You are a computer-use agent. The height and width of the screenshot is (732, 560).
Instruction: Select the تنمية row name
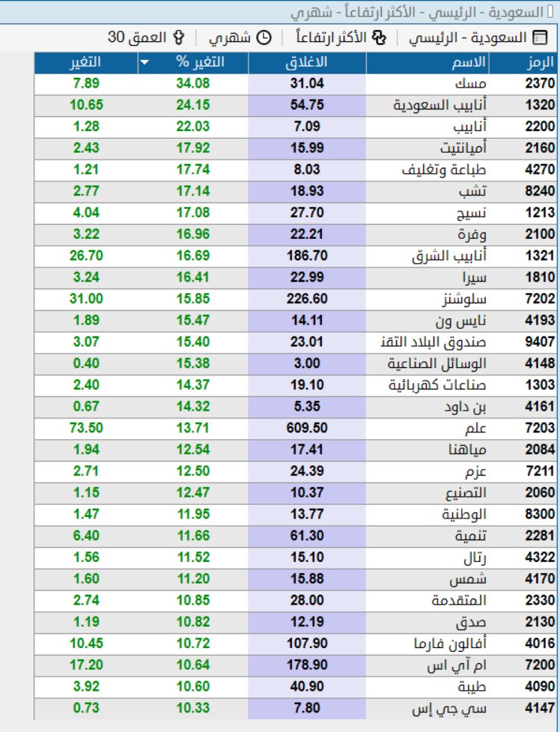point(470,536)
